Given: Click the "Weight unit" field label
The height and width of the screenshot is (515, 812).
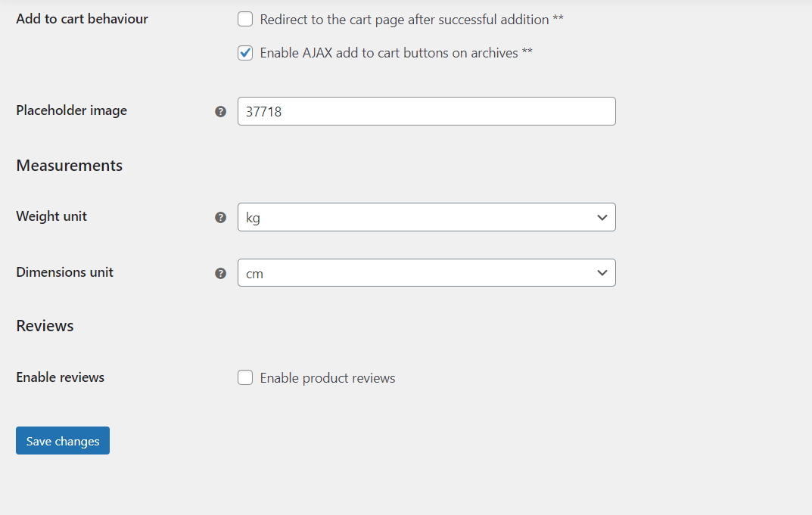Looking at the screenshot, I should click(x=51, y=216).
